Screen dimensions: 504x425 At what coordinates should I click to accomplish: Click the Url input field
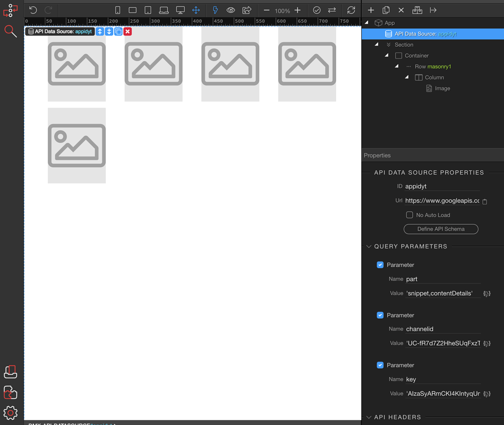click(441, 201)
